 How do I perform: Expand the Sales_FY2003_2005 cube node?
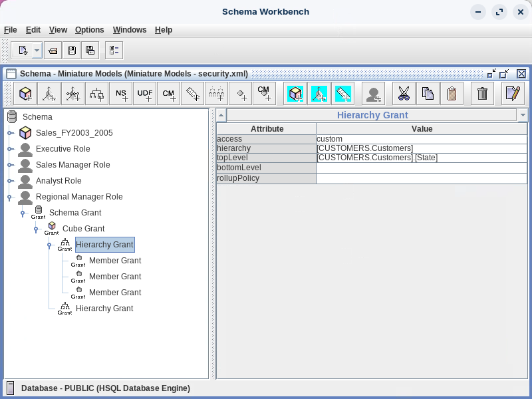(x=10, y=133)
